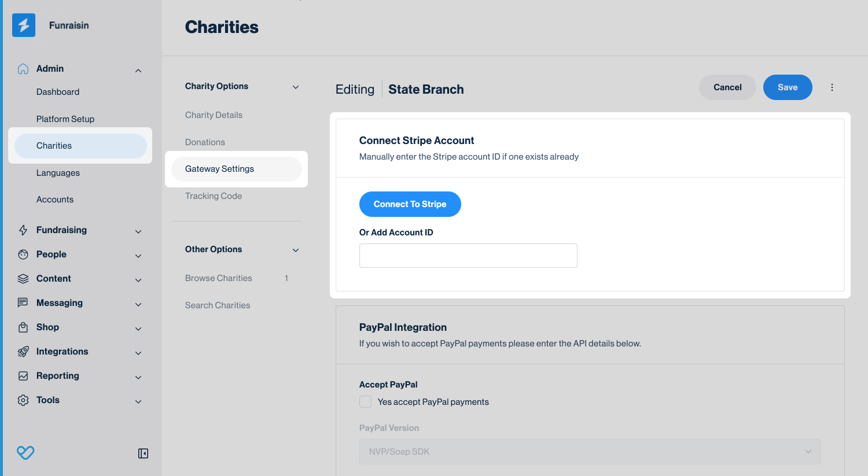Click the Funraisin lightning bolt logo
Viewport: 868px width, 476px height.
(x=24, y=25)
